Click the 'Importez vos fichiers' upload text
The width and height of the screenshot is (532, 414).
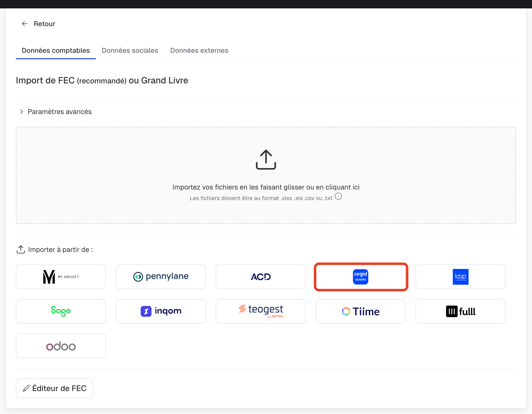266,187
